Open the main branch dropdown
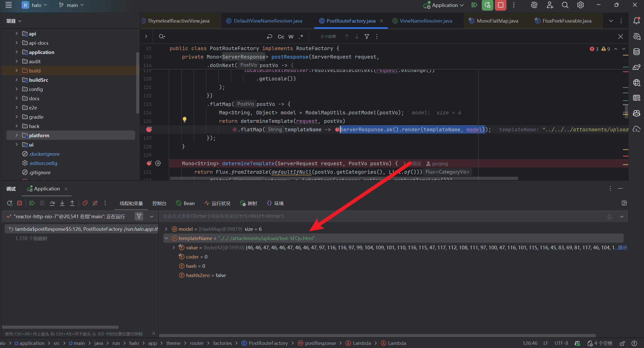This screenshot has height=348, width=644. coord(72,5)
